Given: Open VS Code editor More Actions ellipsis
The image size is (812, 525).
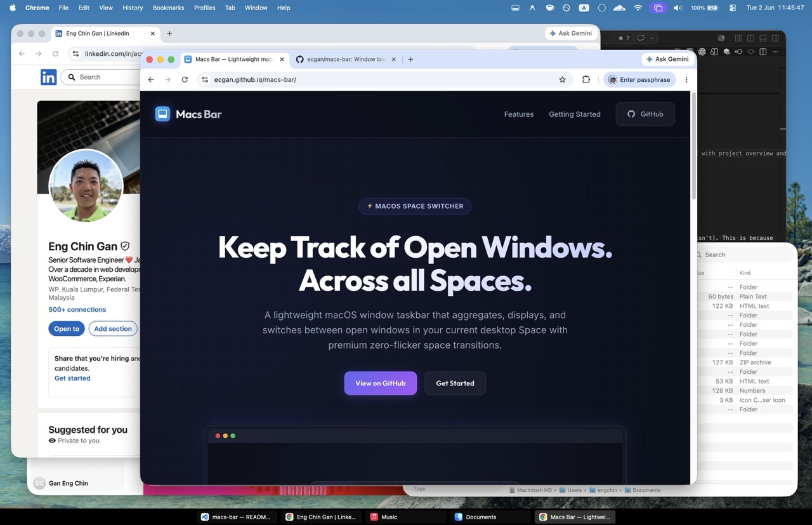Looking at the screenshot, I should click(775, 51).
